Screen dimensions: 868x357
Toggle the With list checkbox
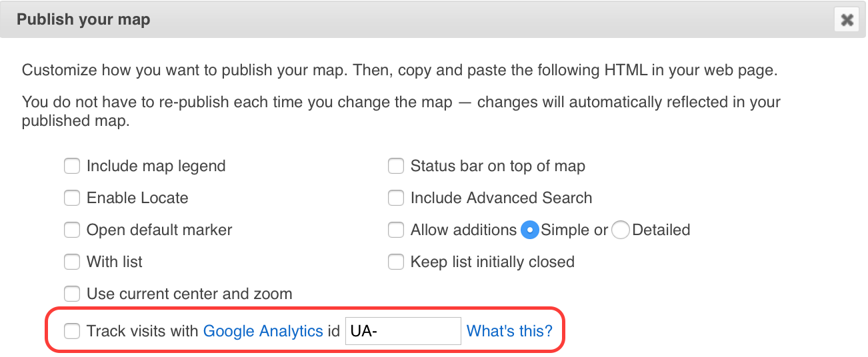[x=72, y=262]
